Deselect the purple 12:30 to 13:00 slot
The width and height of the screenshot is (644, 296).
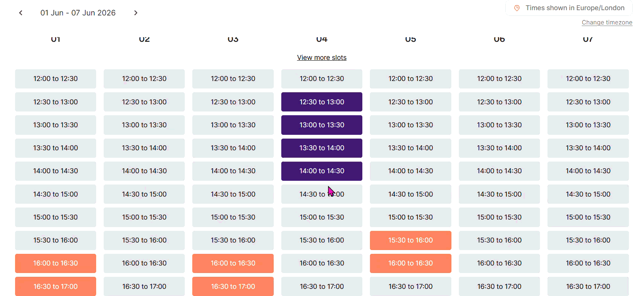pyautogui.click(x=322, y=102)
